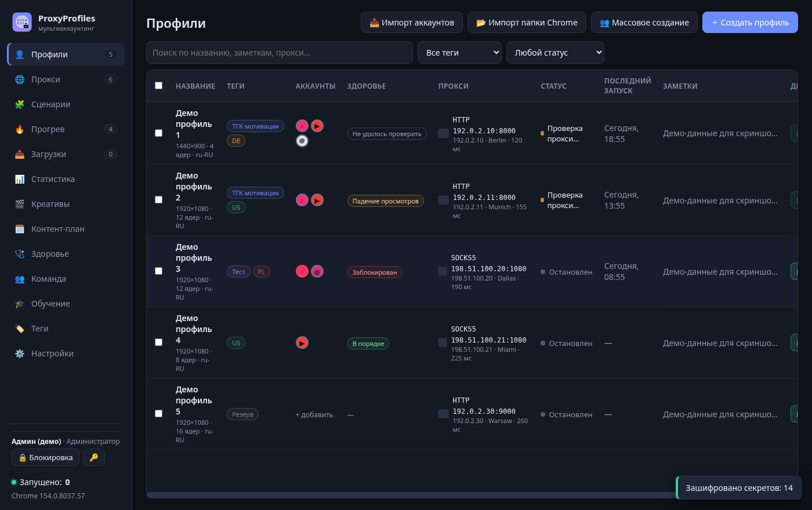This screenshot has height=510, width=812.
Task: Click the bar chart icon for Статистика
Action: pyautogui.click(x=20, y=179)
